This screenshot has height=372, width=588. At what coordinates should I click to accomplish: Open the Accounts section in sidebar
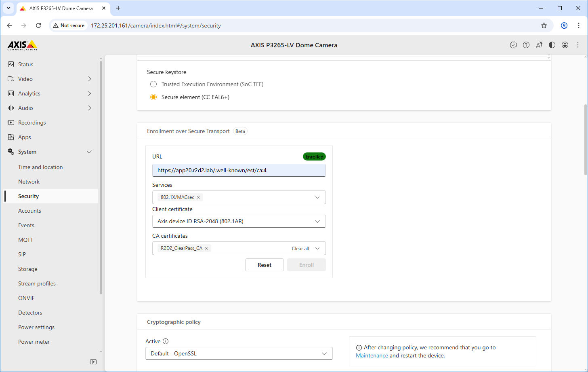(x=29, y=211)
